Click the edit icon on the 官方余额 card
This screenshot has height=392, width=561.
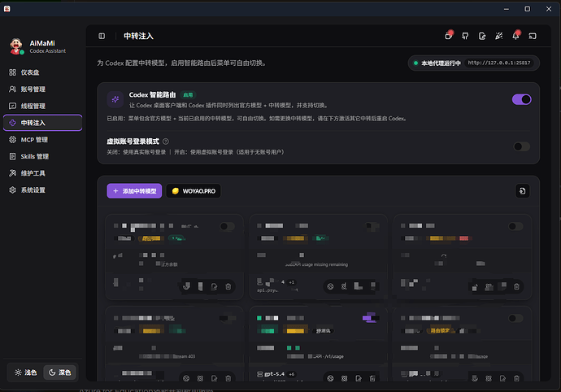(215, 287)
